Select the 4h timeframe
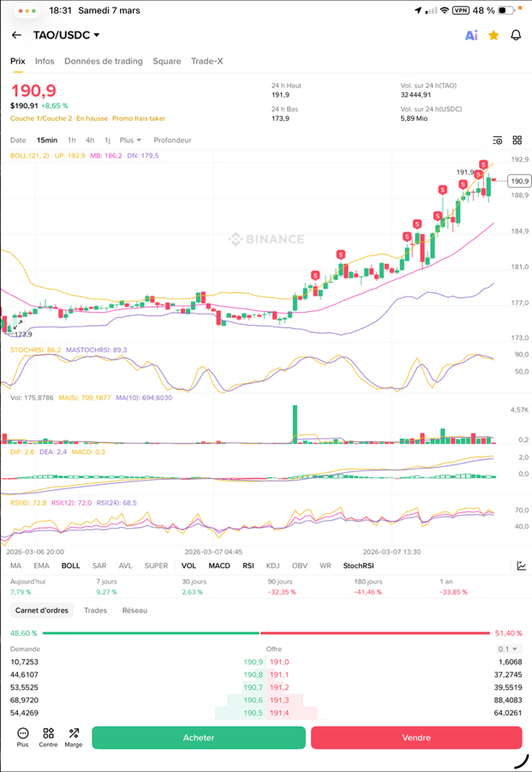This screenshot has height=772, width=532. 90,141
